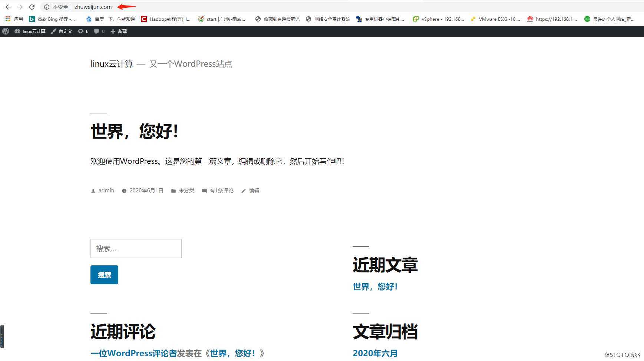Click the comment icon beside 有1条评论
This screenshot has width=644, height=361.
click(x=204, y=191)
